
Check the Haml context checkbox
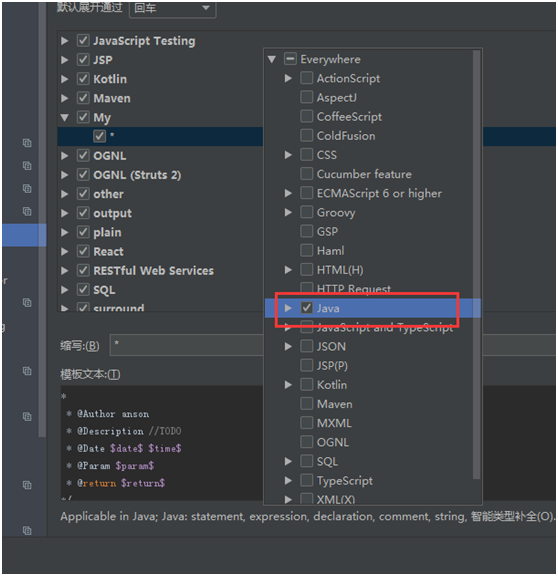tap(307, 251)
